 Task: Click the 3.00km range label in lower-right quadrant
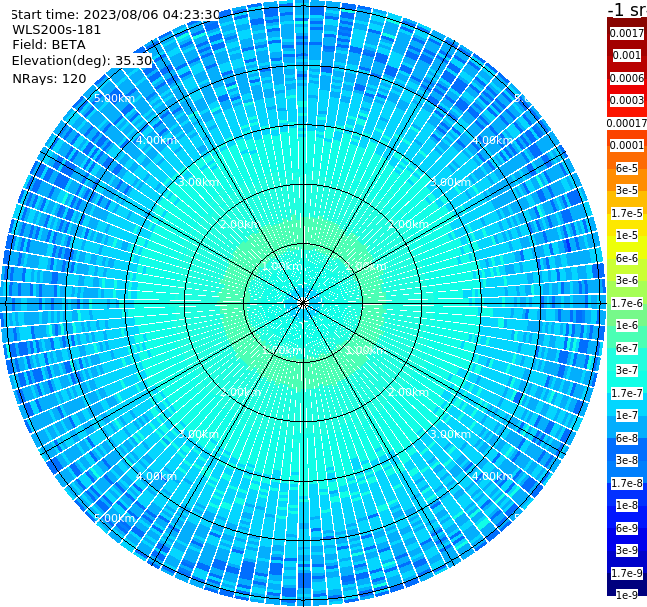pyautogui.click(x=450, y=434)
